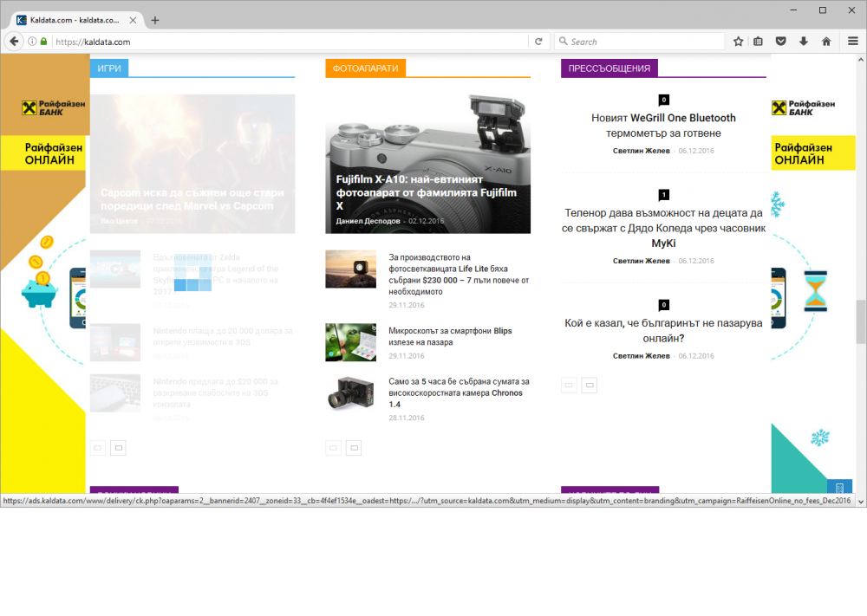
Task: Save page to Pocket icon
Action: tap(781, 42)
